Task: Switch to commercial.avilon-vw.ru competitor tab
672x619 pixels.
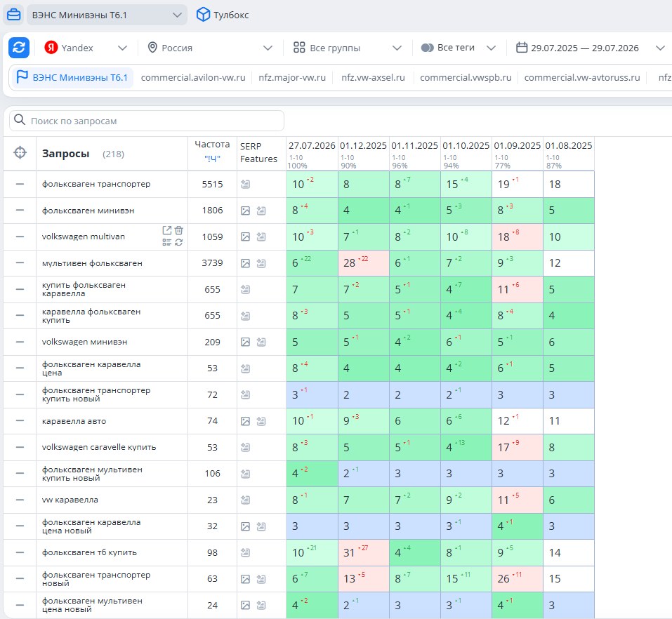Action: tap(193, 77)
